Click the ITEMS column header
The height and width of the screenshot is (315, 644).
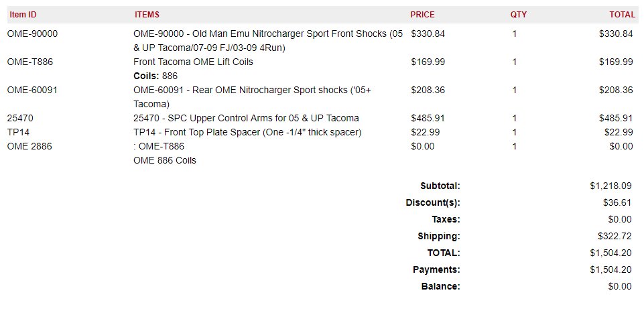(147, 15)
